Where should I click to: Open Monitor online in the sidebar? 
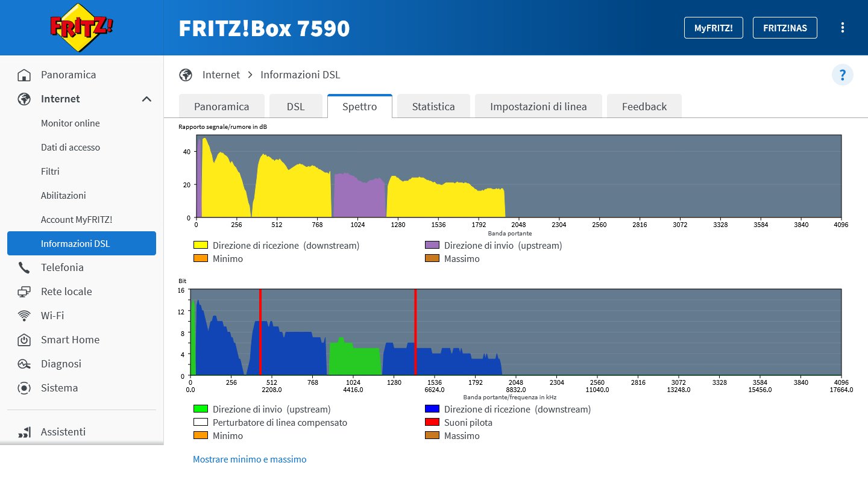(x=71, y=123)
